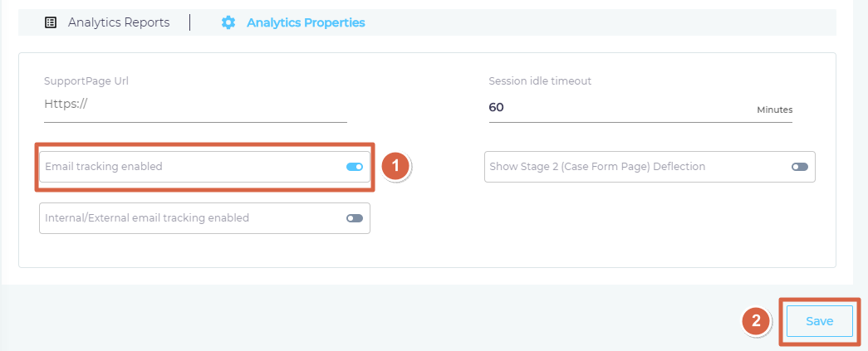
Task: Click the orange step 1 marker
Action: (x=395, y=166)
